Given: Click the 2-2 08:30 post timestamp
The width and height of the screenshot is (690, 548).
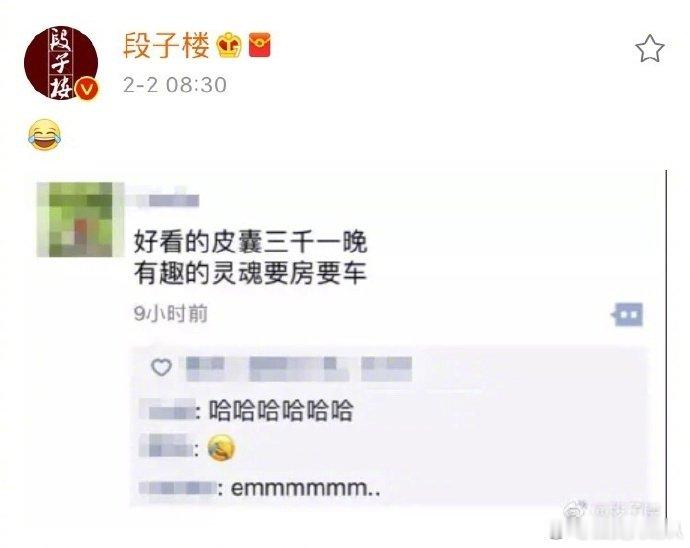Looking at the screenshot, I should (x=175, y=85).
